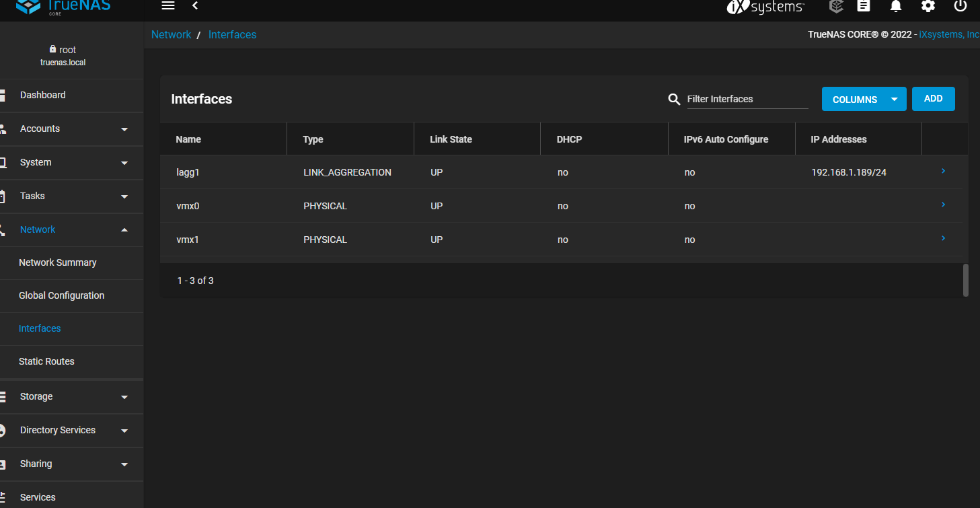Sort by IPv6 Auto Configure column header
The height and width of the screenshot is (508, 980).
(x=726, y=139)
